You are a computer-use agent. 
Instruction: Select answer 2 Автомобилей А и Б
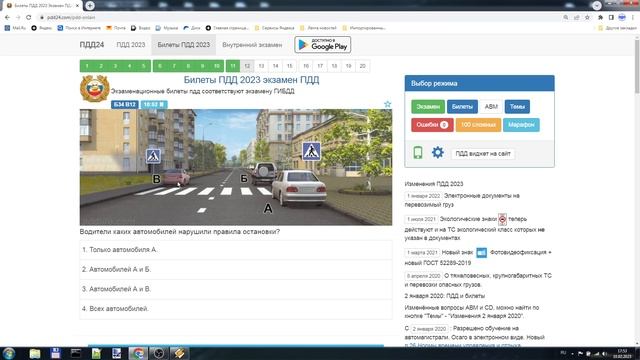236,269
